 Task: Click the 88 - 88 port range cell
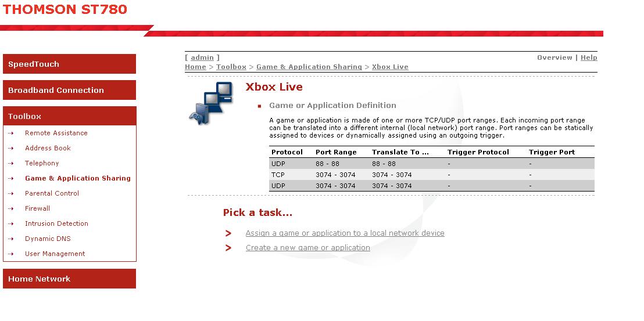[x=327, y=164]
